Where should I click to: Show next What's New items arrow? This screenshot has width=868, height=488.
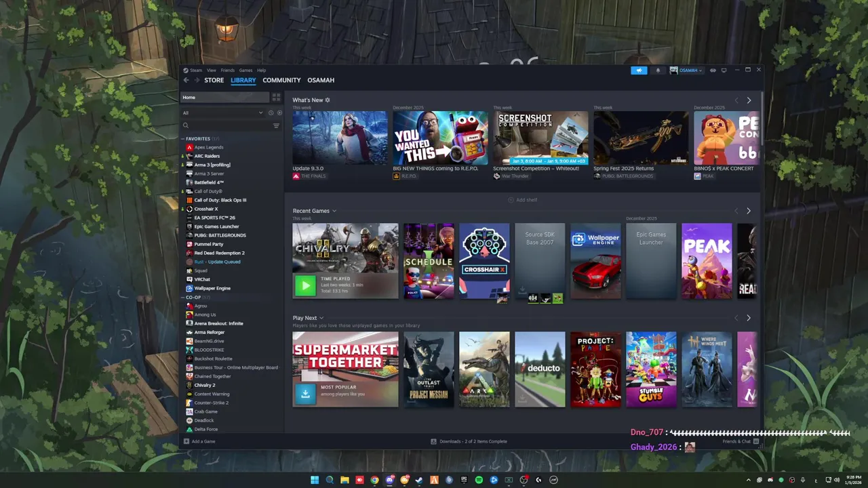click(749, 100)
